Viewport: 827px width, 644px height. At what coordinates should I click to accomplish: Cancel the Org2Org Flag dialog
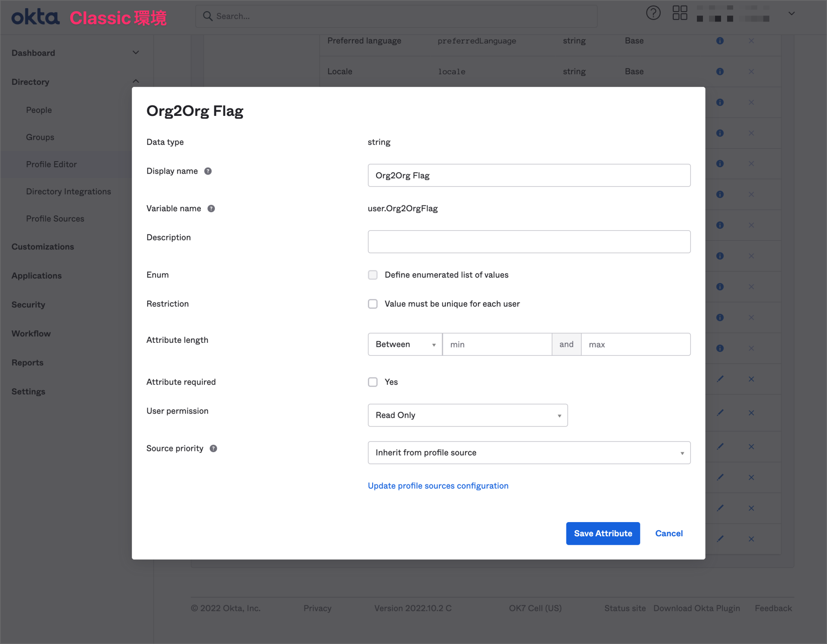click(x=668, y=533)
